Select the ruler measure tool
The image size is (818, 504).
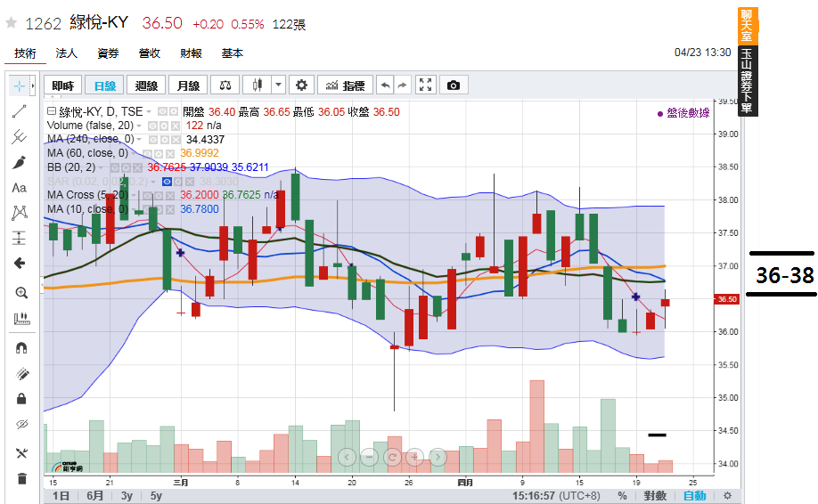tap(21, 319)
